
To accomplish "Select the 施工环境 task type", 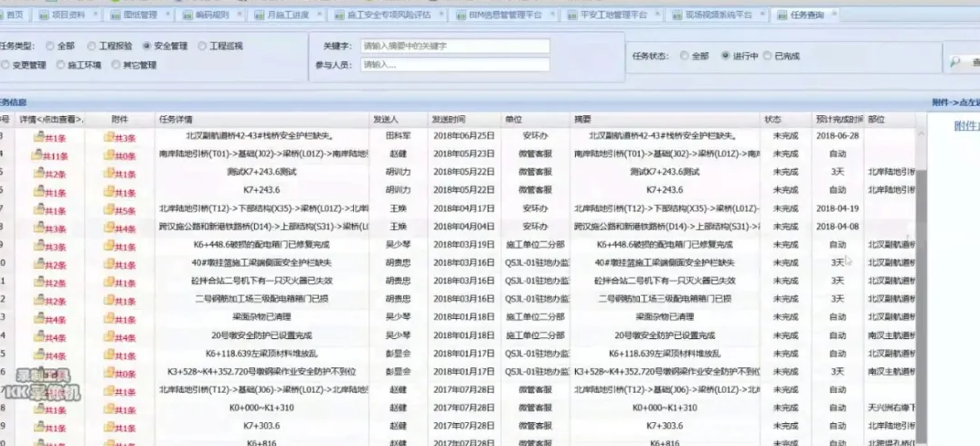I will point(60,64).
